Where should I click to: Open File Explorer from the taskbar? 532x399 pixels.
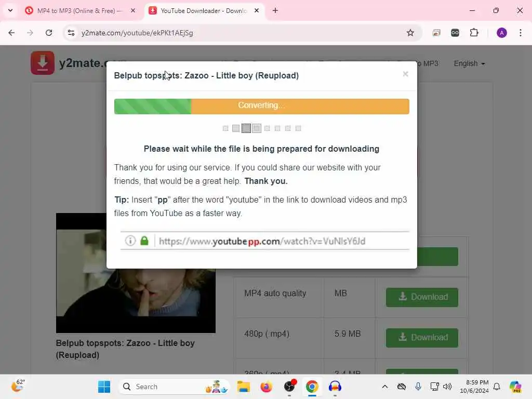tap(243, 387)
